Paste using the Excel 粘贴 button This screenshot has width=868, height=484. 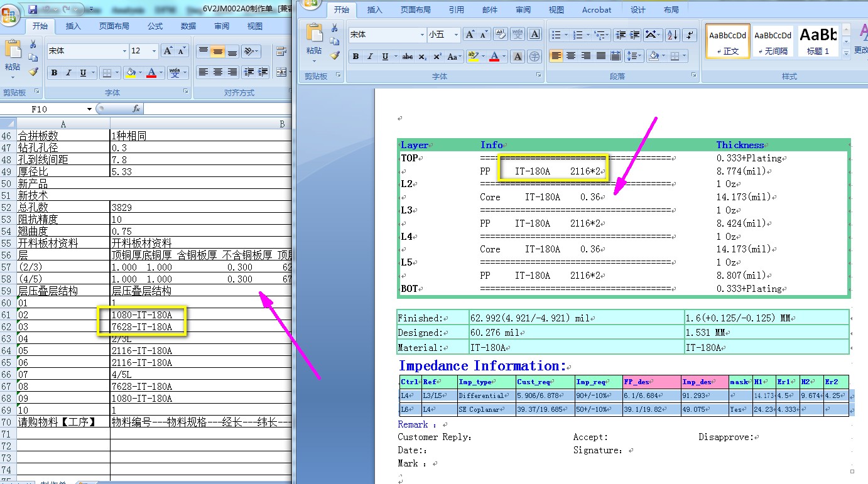13,60
